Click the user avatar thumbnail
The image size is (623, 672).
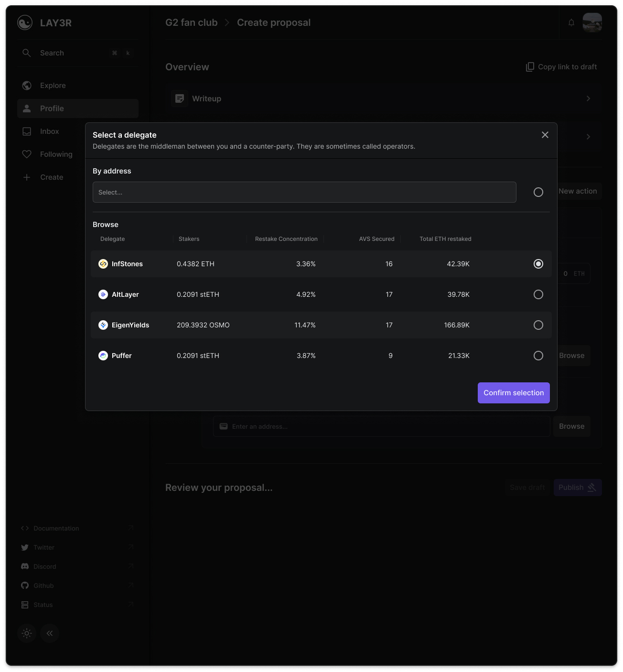coord(592,22)
